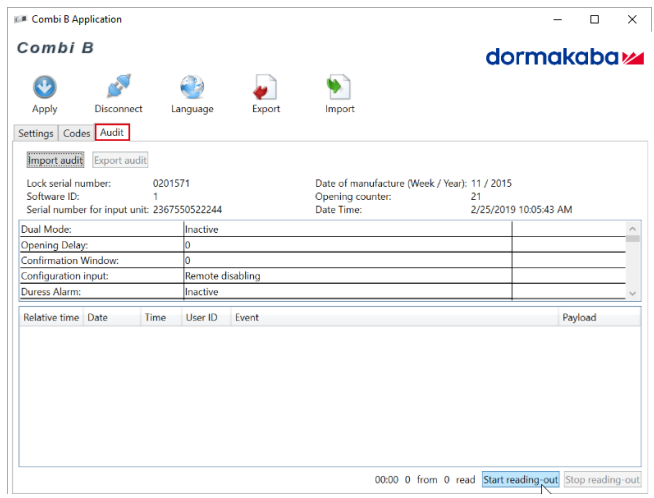
Task: Click the Export file icon
Action: pyautogui.click(x=265, y=87)
